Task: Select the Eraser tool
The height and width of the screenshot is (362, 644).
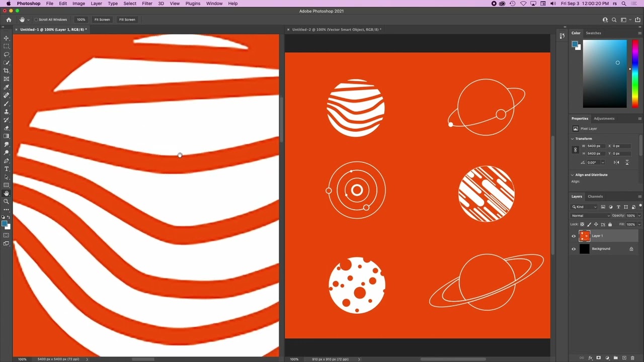Action: pyautogui.click(x=7, y=128)
